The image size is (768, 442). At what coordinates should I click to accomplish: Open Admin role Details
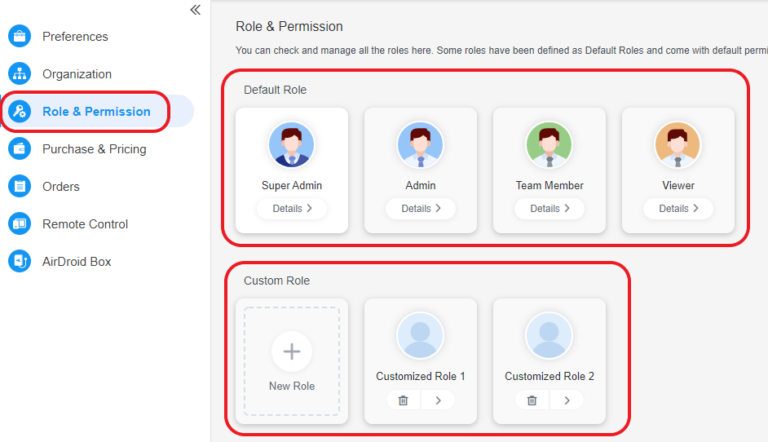pos(421,209)
